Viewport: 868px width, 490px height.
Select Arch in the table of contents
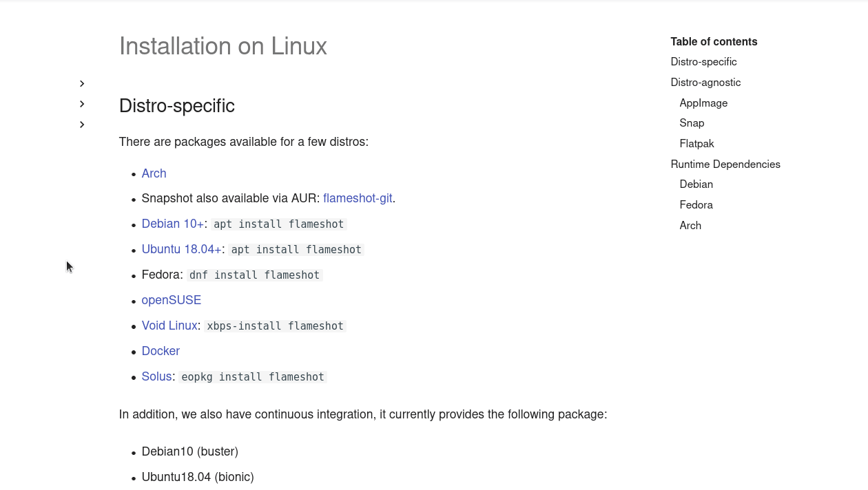[690, 226]
